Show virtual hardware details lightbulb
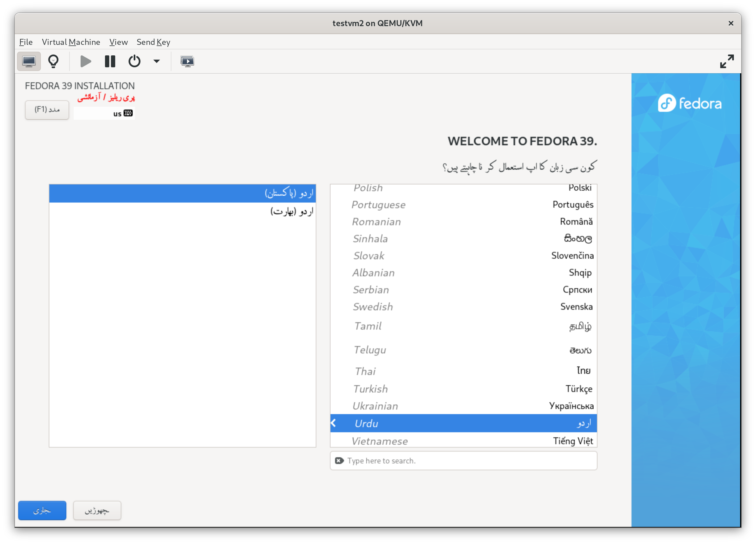This screenshot has height=544, width=756. pyautogui.click(x=53, y=61)
